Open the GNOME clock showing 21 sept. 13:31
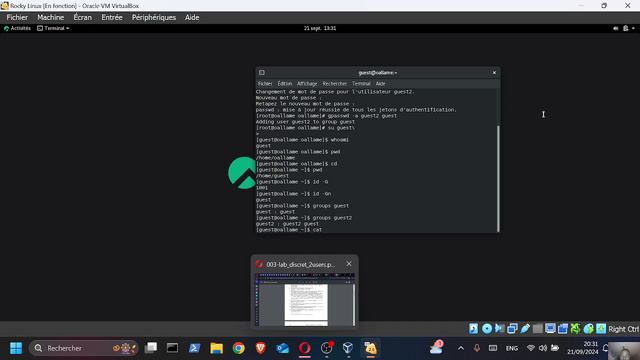The height and width of the screenshot is (360, 640). (320, 28)
